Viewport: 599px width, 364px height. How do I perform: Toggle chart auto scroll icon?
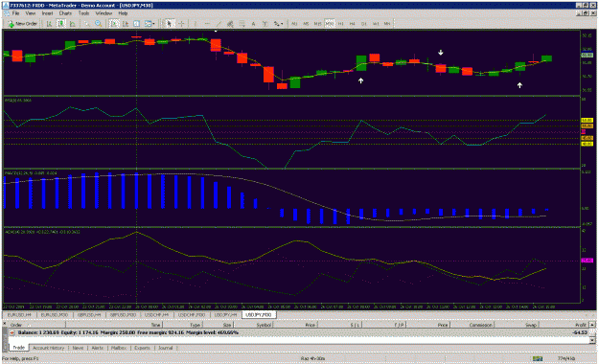tap(113, 24)
